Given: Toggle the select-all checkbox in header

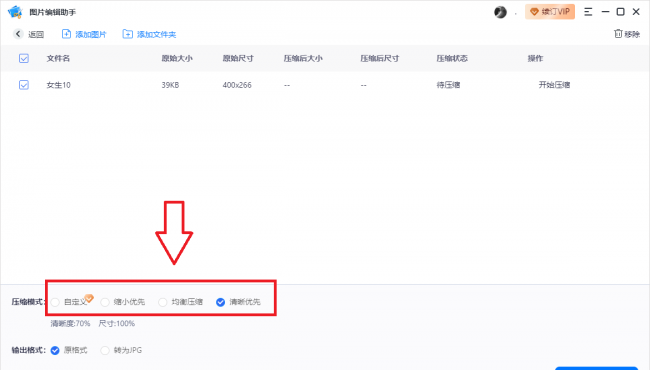Looking at the screenshot, I should (x=24, y=58).
